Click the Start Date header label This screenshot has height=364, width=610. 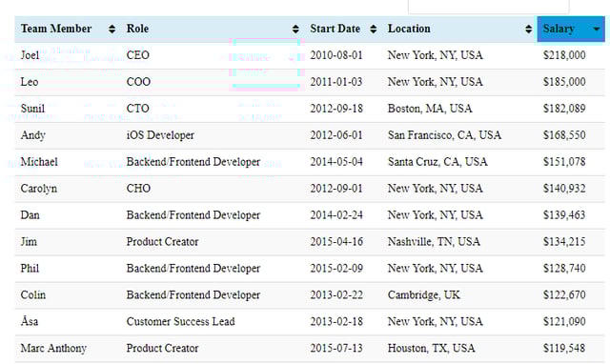(x=335, y=29)
